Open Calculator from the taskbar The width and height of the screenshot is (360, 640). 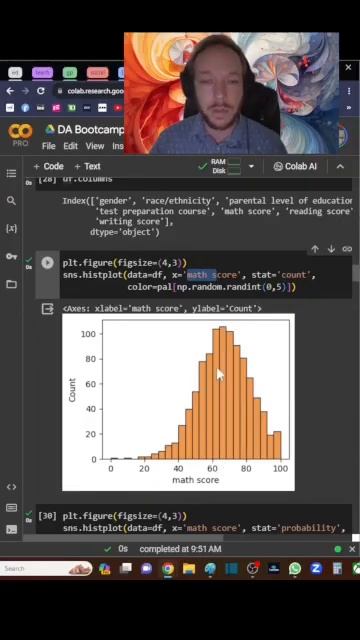click(x=337, y=569)
